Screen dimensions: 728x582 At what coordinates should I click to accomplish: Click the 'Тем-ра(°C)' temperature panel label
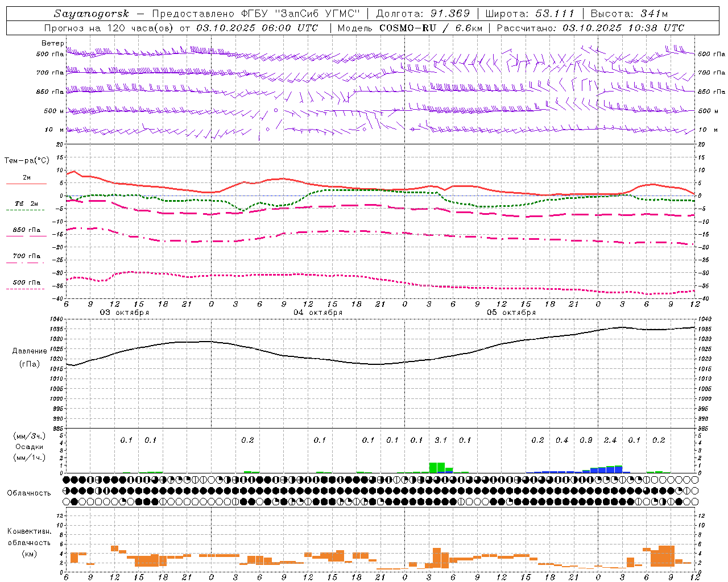click(27, 161)
